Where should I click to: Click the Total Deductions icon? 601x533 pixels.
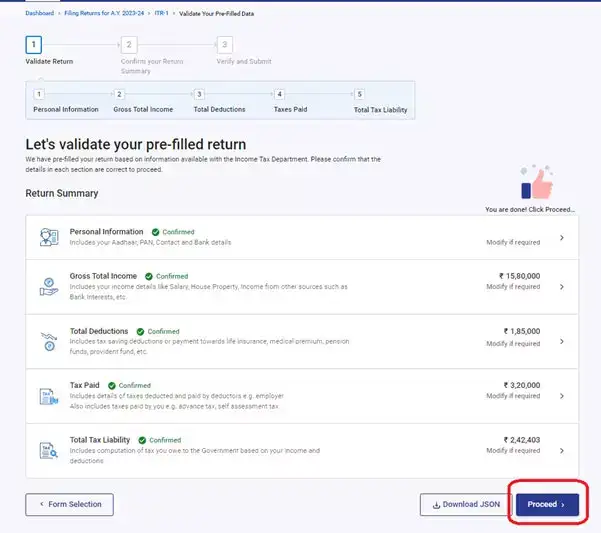49,341
